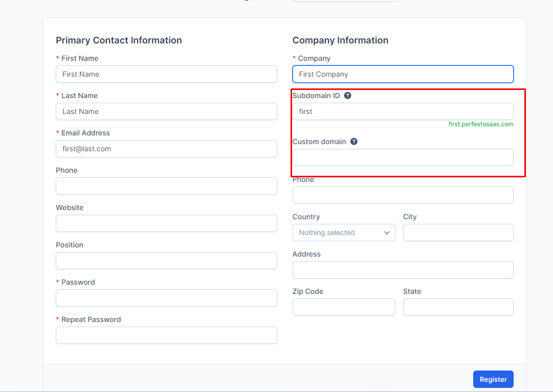The image size is (553, 392).
Task: Submit the form with Register button
Action: tap(493, 379)
